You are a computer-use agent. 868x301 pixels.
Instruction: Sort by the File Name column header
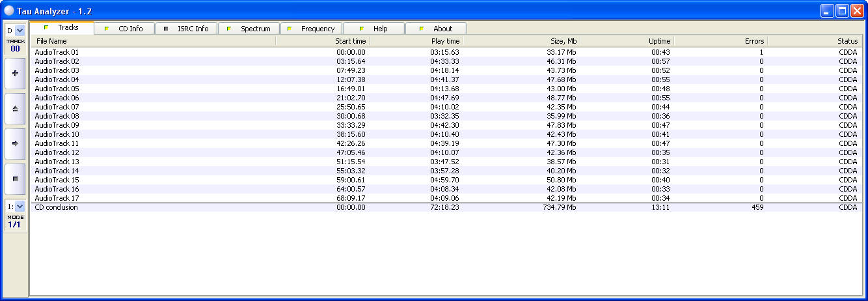click(x=154, y=41)
